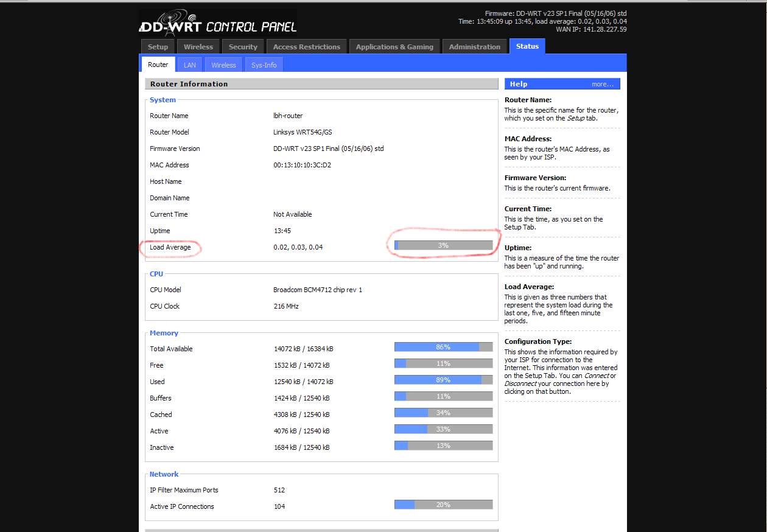Click '4308 kB / 12540 kB' cached value
The height and width of the screenshot is (532, 767).
[x=301, y=415]
